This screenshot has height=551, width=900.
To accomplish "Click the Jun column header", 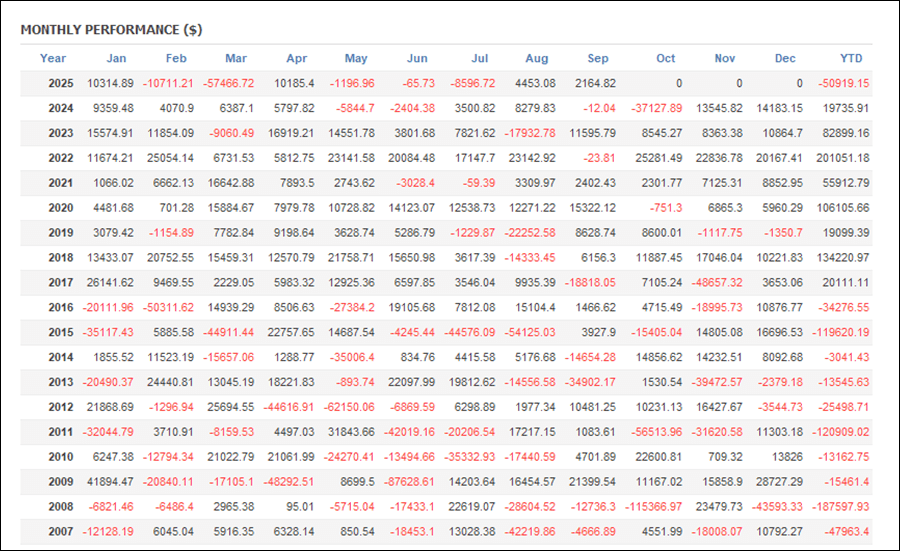I will 418,58.
